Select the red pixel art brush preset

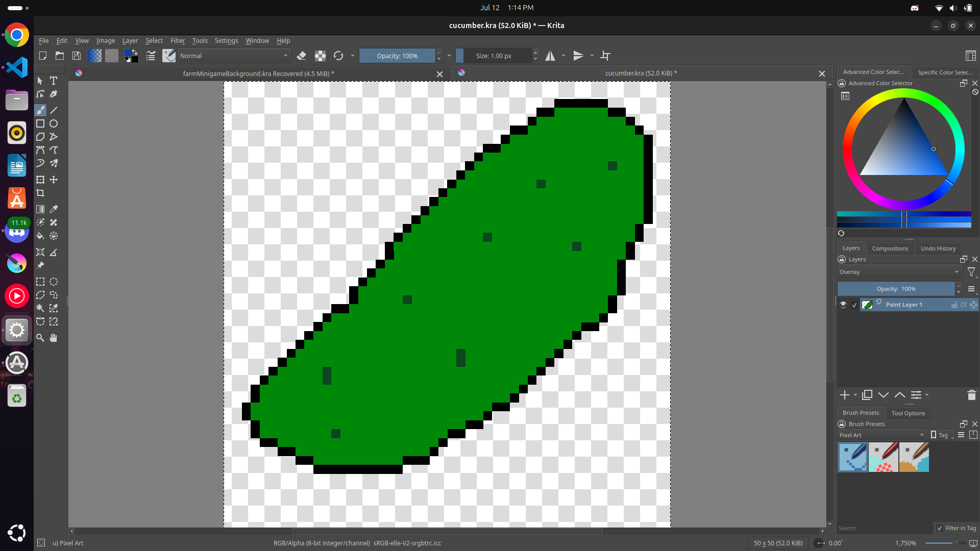pos(883,457)
